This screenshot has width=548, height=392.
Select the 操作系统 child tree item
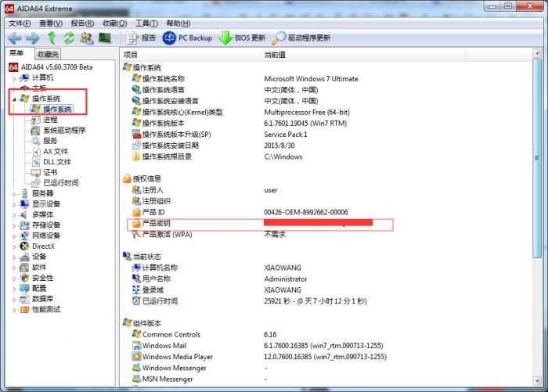click(57, 109)
